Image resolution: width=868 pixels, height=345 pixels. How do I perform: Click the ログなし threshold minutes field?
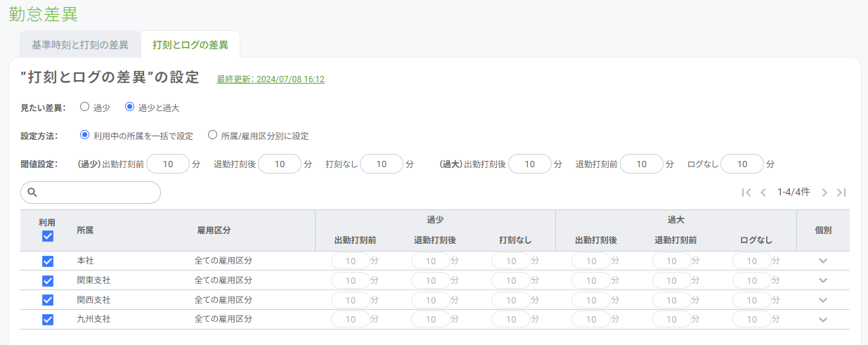(x=741, y=164)
